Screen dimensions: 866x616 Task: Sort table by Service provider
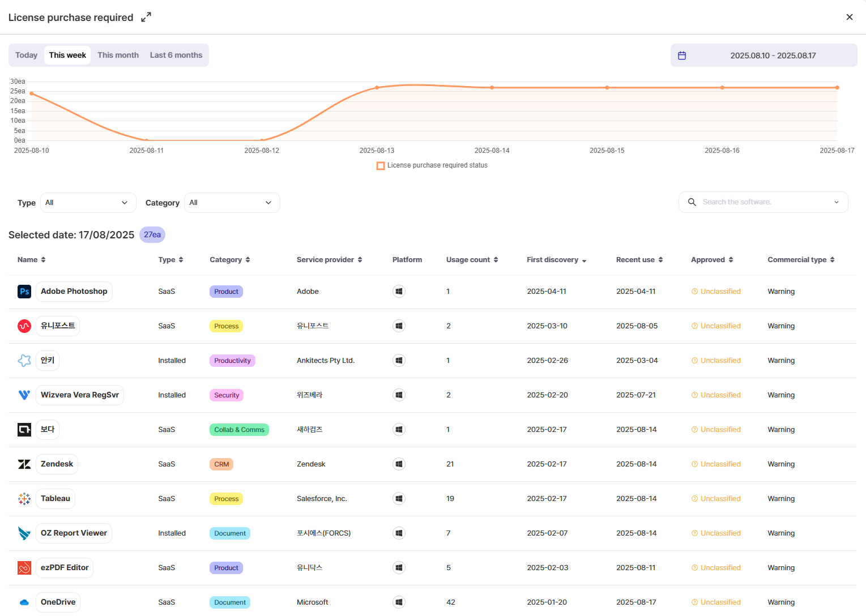(x=330, y=260)
